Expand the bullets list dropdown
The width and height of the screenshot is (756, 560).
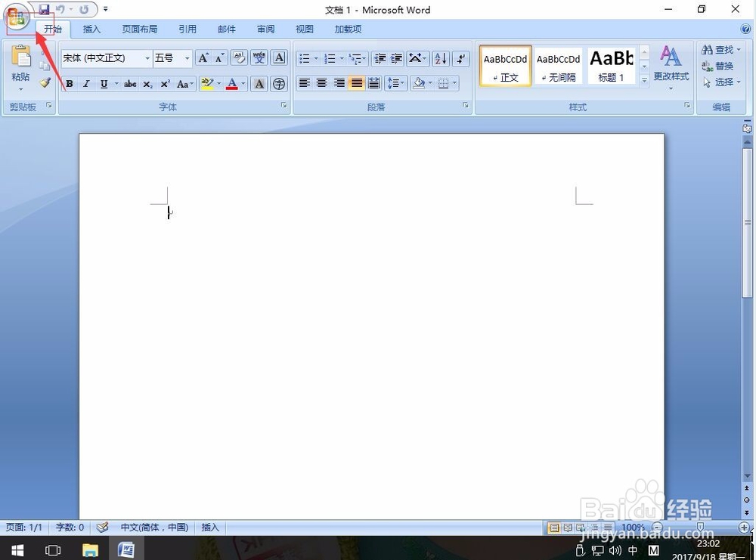[316, 59]
